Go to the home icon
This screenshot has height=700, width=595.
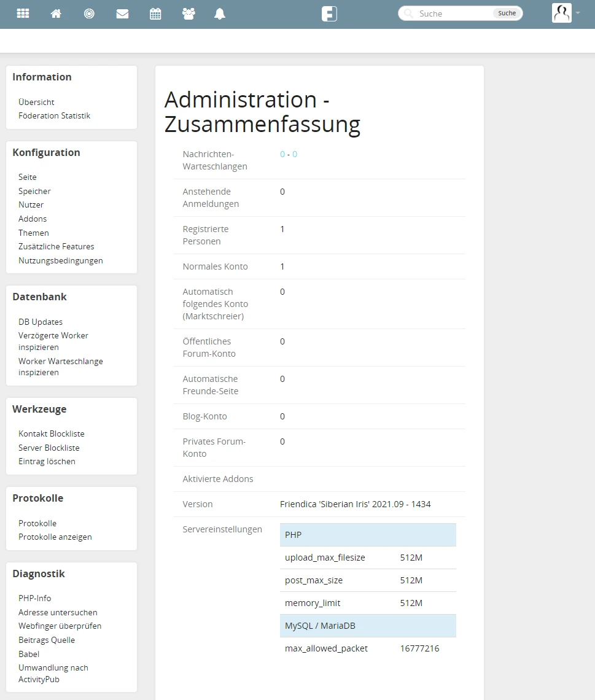[56, 14]
